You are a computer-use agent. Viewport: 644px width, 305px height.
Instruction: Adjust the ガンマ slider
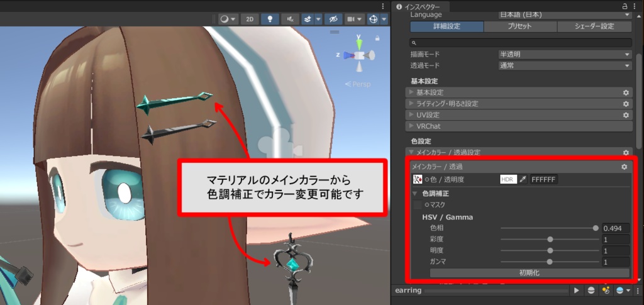(550, 262)
